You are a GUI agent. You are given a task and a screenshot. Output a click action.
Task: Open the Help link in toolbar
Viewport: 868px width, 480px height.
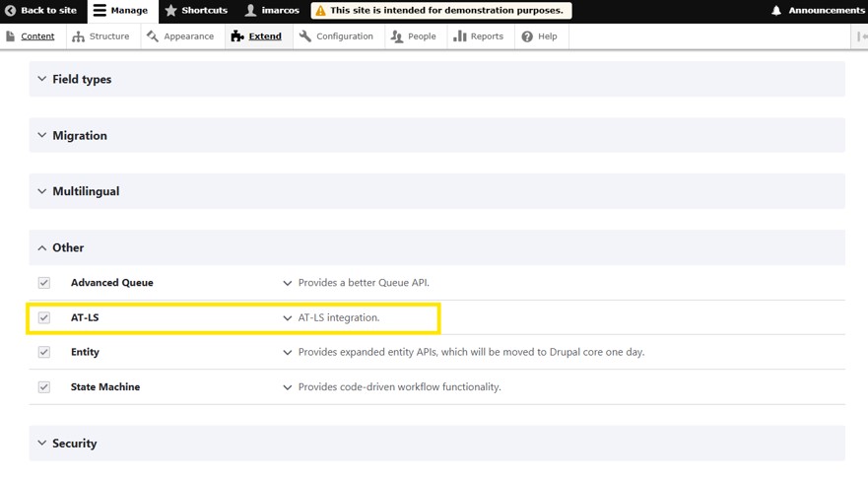539,36
